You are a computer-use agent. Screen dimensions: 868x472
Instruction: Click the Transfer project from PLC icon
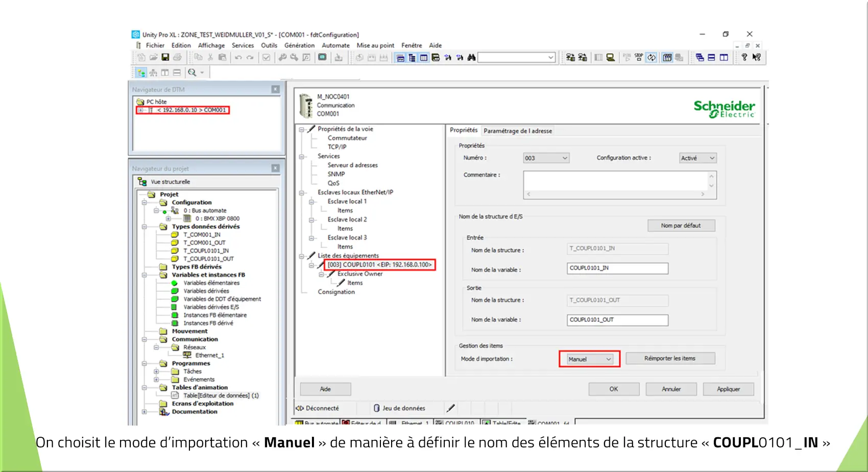pos(582,57)
